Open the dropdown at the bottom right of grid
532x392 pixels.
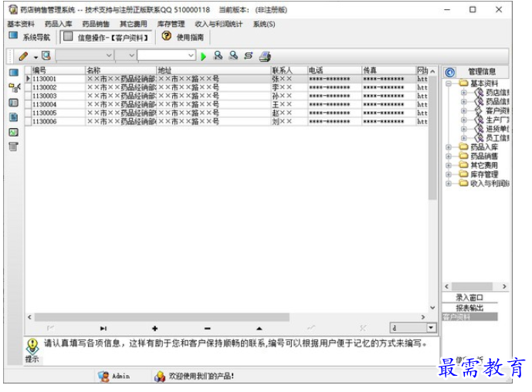point(431,328)
